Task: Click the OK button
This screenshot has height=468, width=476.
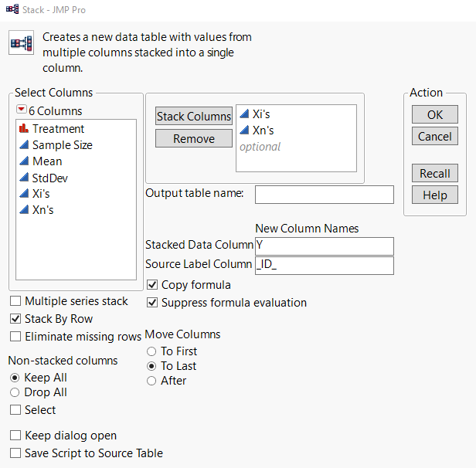Action: coord(434,114)
